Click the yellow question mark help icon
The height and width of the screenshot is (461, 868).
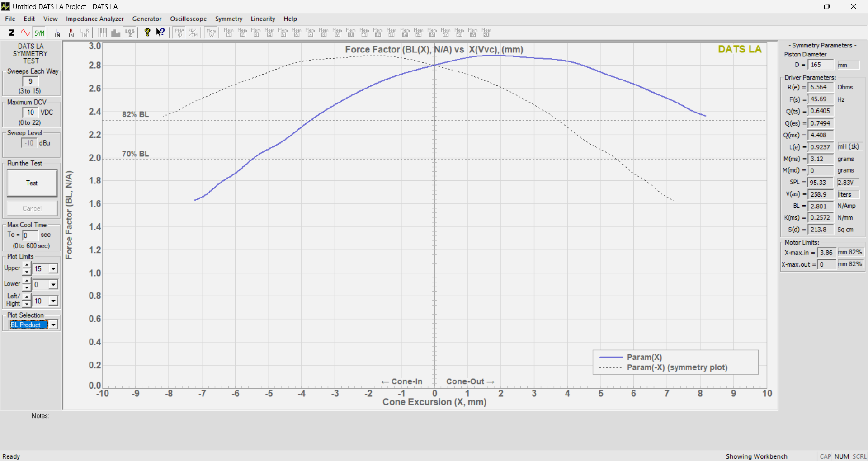[x=147, y=33]
